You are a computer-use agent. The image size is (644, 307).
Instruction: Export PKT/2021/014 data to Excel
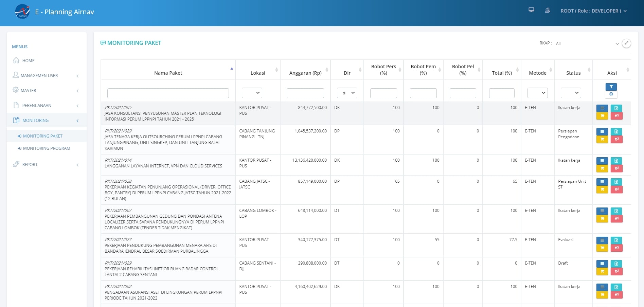617,160
